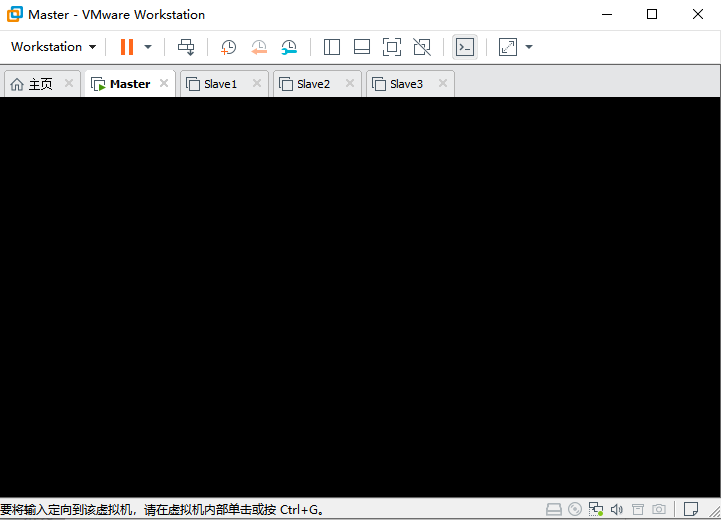
Task: Close the VMware Workstation window
Action: 698,14
